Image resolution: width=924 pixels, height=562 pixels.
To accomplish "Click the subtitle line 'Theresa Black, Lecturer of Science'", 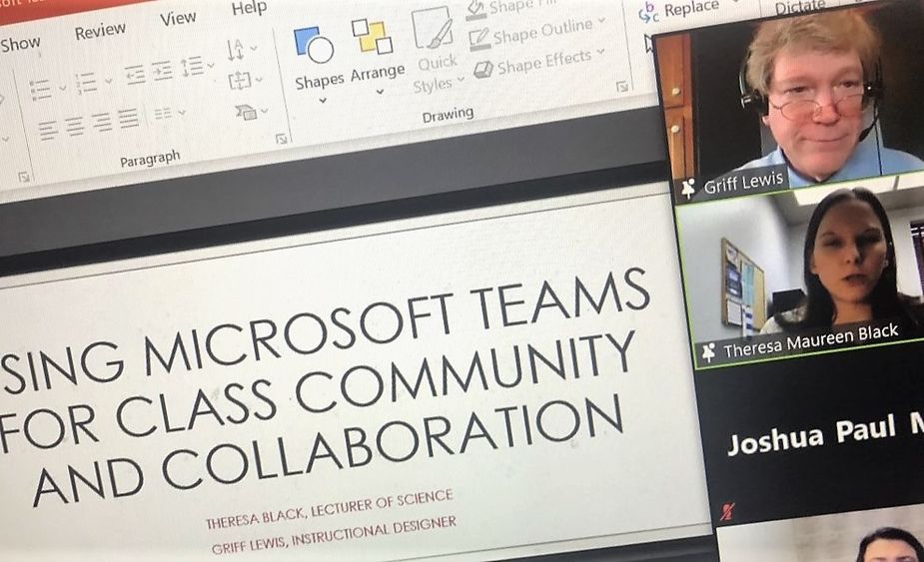I will click(330, 508).
